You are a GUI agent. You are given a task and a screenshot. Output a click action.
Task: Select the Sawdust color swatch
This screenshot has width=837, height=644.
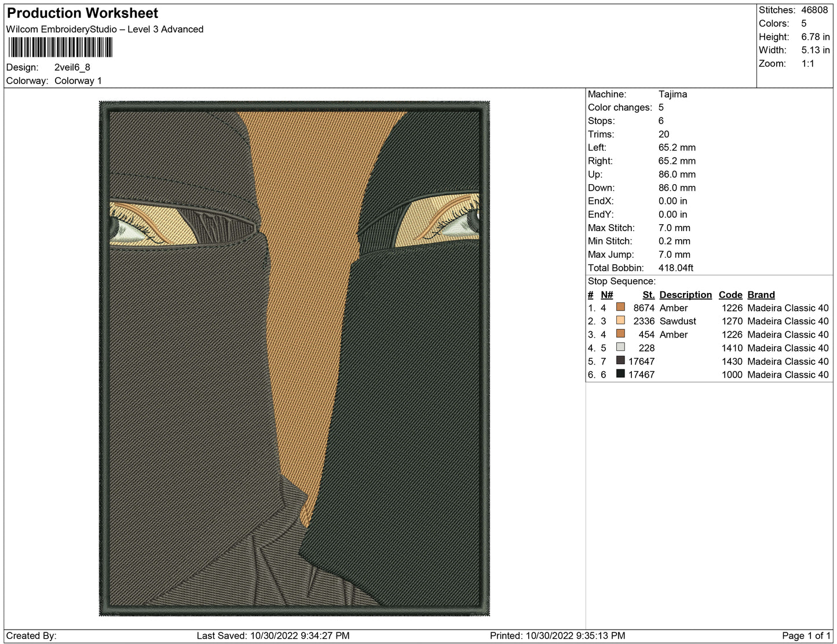(620, 321)
